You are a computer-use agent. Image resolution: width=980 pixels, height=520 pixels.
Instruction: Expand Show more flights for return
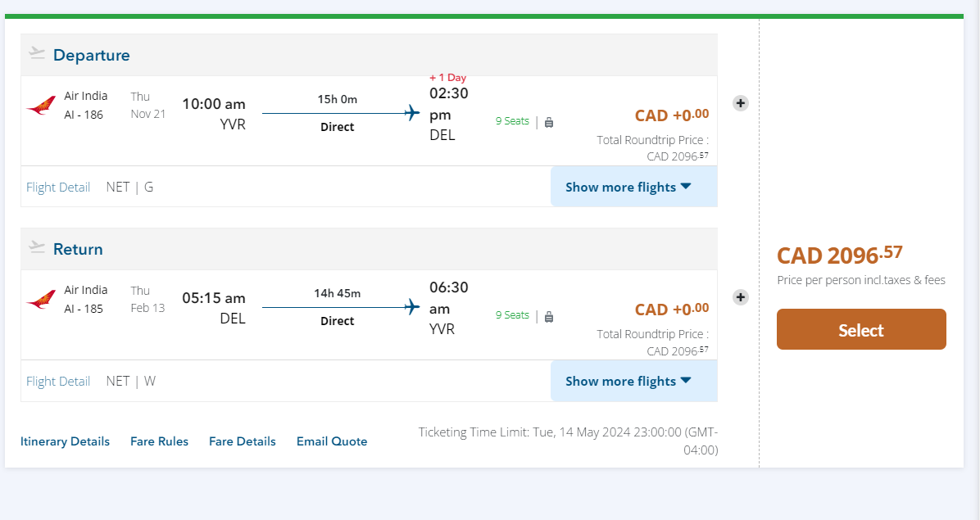click(x=628, y=381)
